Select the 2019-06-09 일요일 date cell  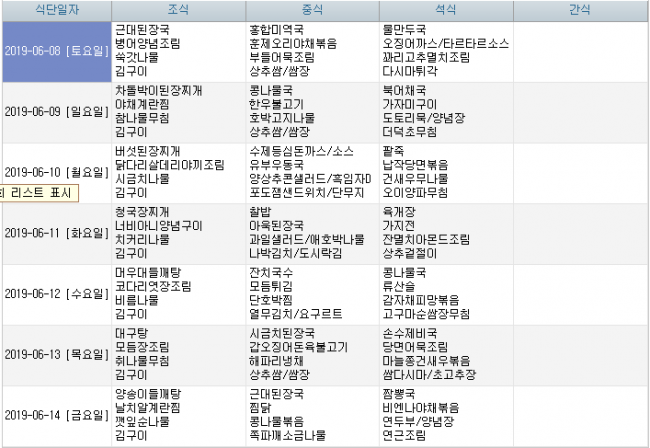[x=55, y=112]
